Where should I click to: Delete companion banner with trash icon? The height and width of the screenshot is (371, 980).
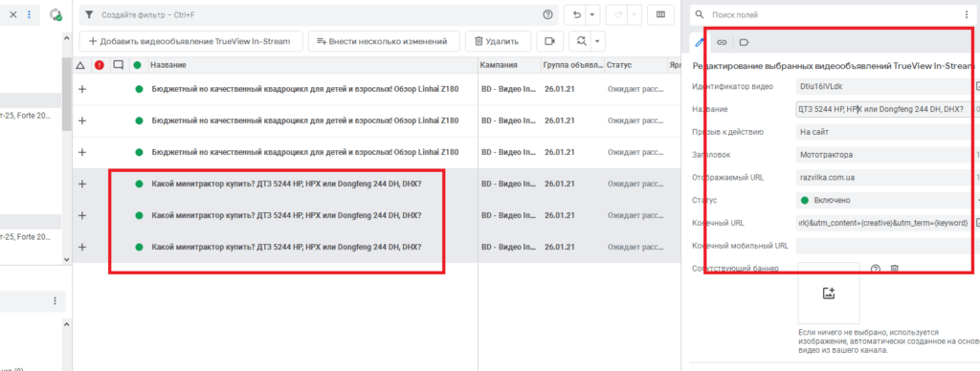[895, 269]
